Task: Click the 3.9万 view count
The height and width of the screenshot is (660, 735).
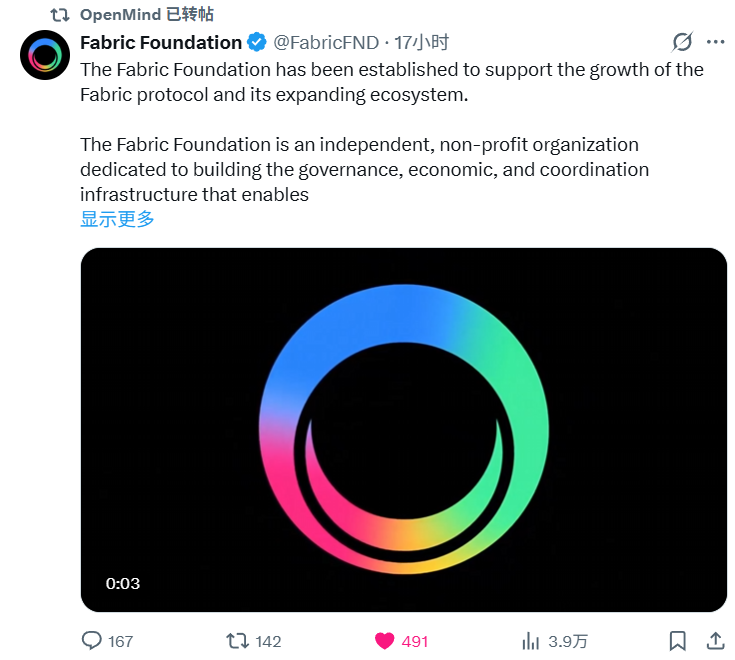Action: click(x=567, y=641)
